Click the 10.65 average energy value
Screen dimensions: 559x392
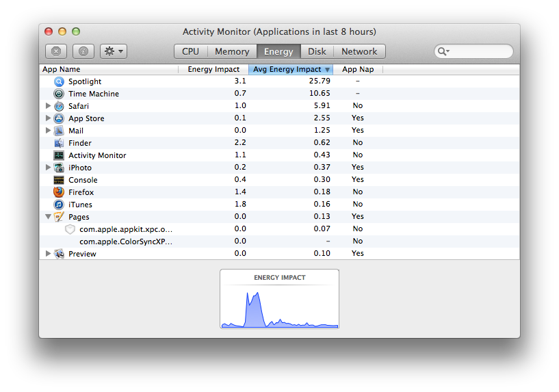[320, 93]
